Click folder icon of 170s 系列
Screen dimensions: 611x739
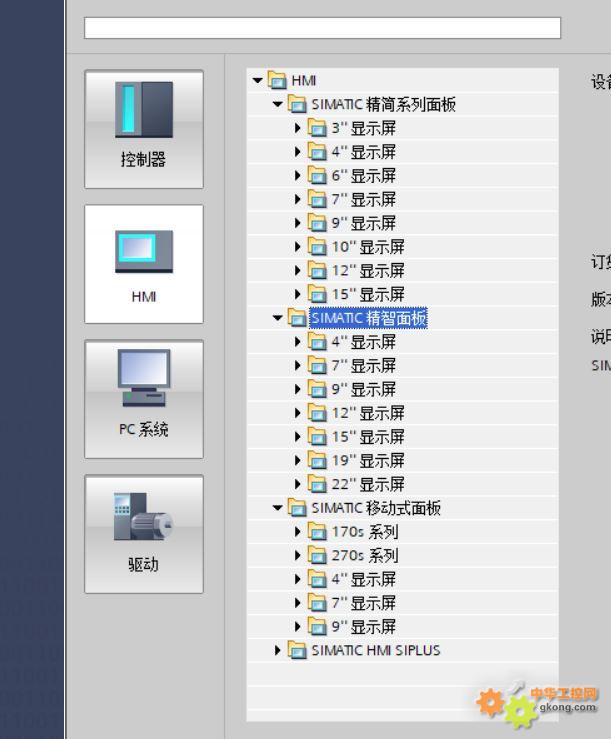click(x=317, y=532)
